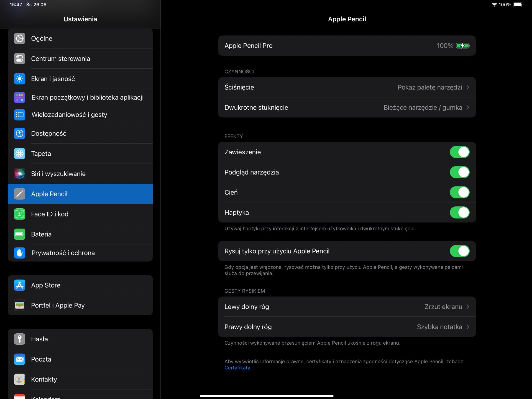Screen dimensions: 532x399
Task: Select Face ID i kod
Action: click(80, 214)
